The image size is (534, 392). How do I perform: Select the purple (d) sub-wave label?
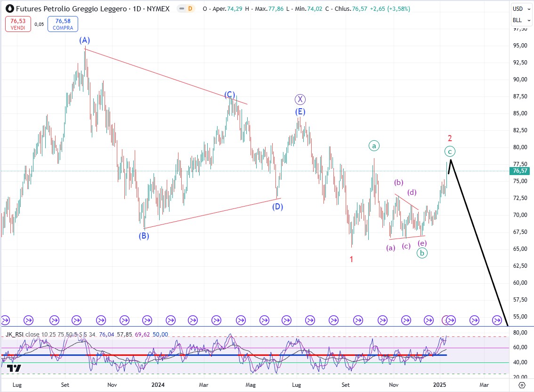coord(412,192)
